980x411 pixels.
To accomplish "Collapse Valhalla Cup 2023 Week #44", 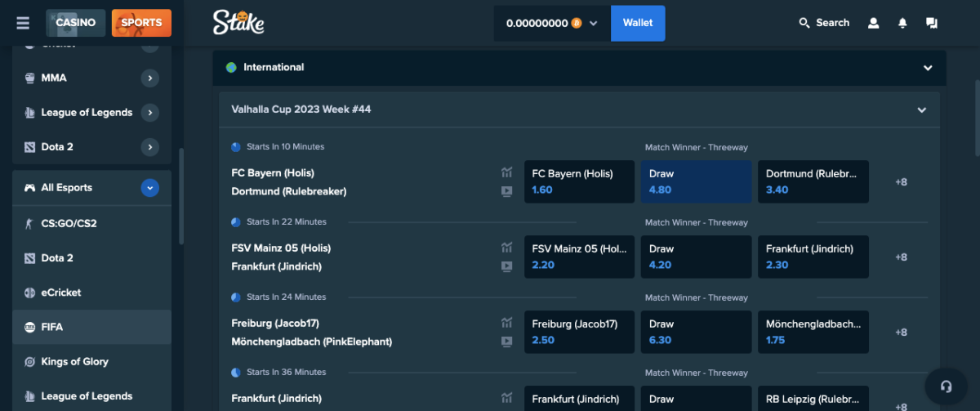I will click(x=921, y=109).
